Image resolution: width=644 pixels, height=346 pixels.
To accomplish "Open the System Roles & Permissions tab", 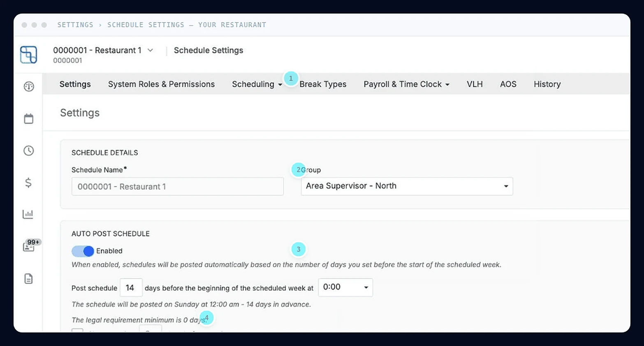I will coord(162,84).
